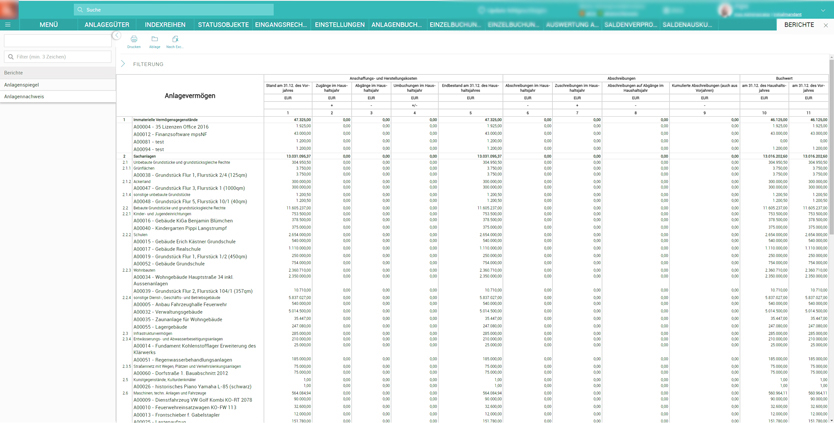Switch to the Statusobjekte tab

tap(223, 25)
